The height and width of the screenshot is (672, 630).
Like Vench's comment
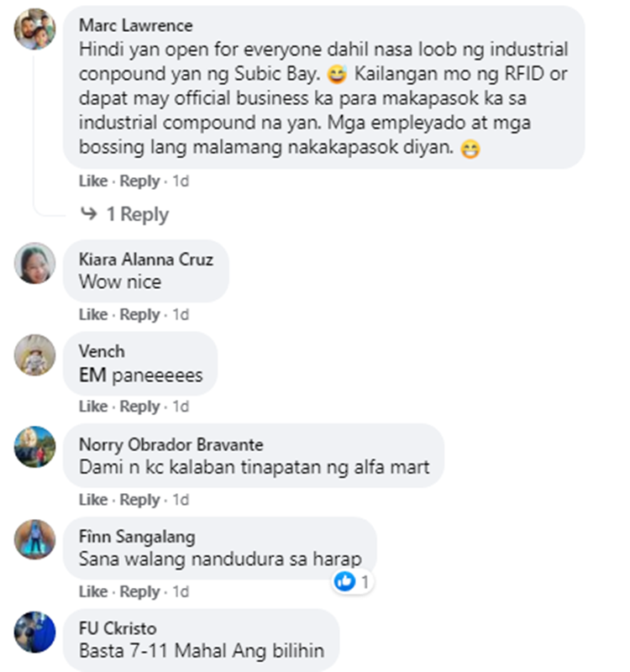coord(93,407)
